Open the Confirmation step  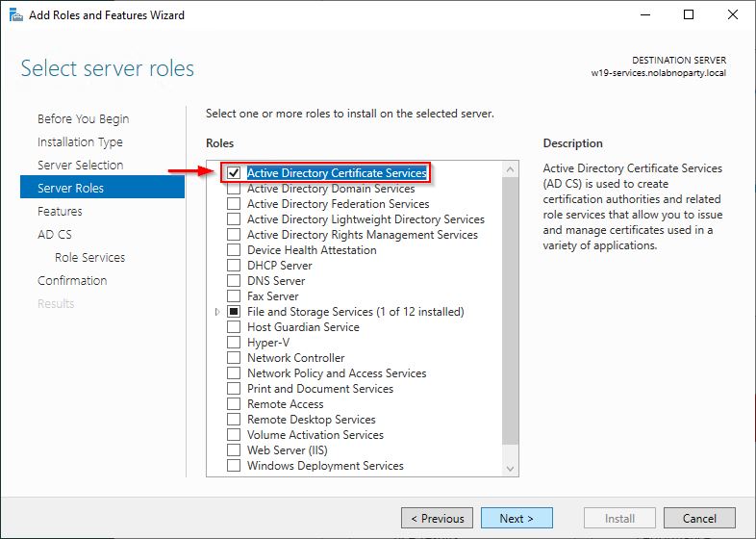72,281
